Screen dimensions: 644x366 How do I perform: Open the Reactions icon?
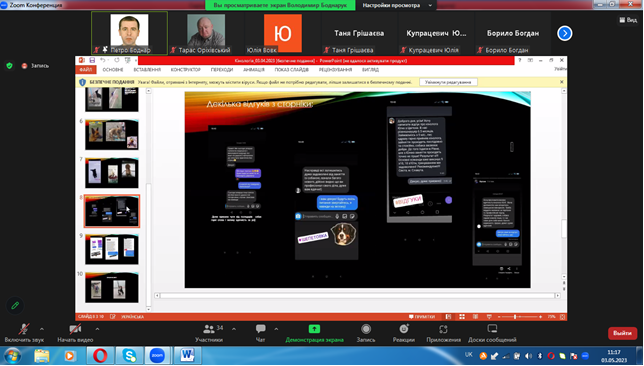click(404, 329)
